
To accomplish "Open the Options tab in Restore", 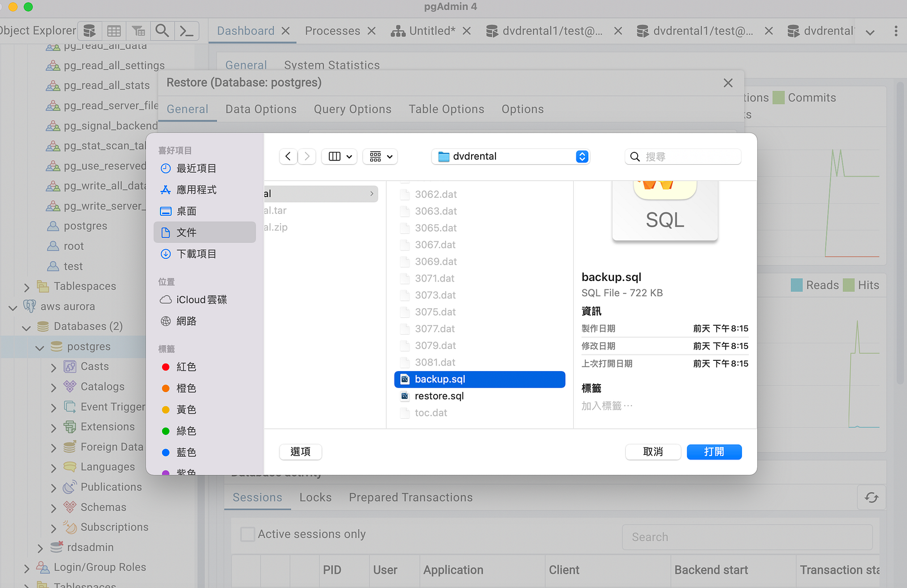I will (523, 109).
